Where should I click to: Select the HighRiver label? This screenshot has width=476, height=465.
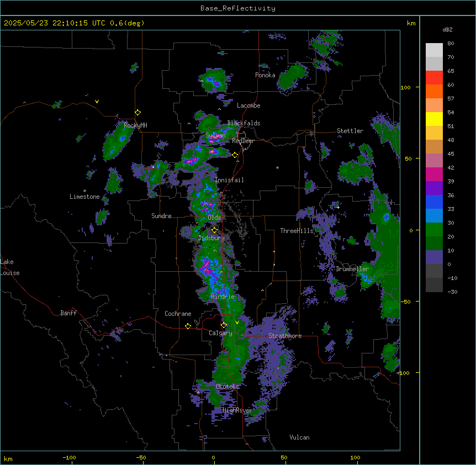237,410
